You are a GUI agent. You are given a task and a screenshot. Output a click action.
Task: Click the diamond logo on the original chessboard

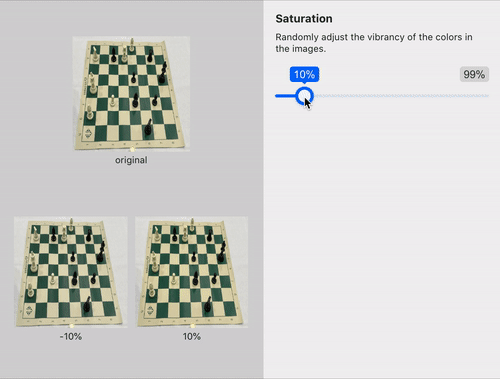(x=88, y=134)
